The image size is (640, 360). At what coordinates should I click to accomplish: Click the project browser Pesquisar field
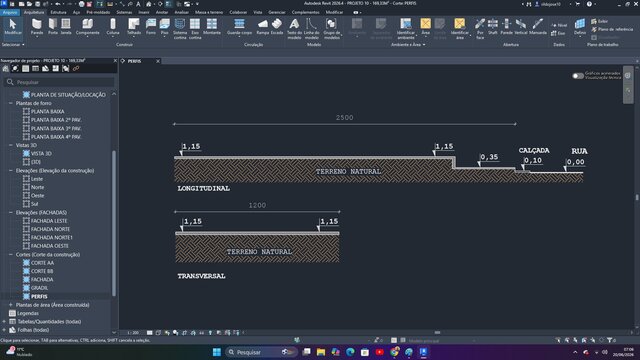[x=60, y=82]
